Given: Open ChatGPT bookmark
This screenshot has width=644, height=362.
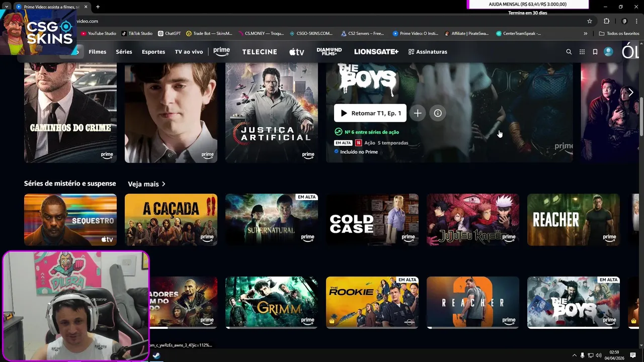Looking at the screenshot, I should point(169,34).
